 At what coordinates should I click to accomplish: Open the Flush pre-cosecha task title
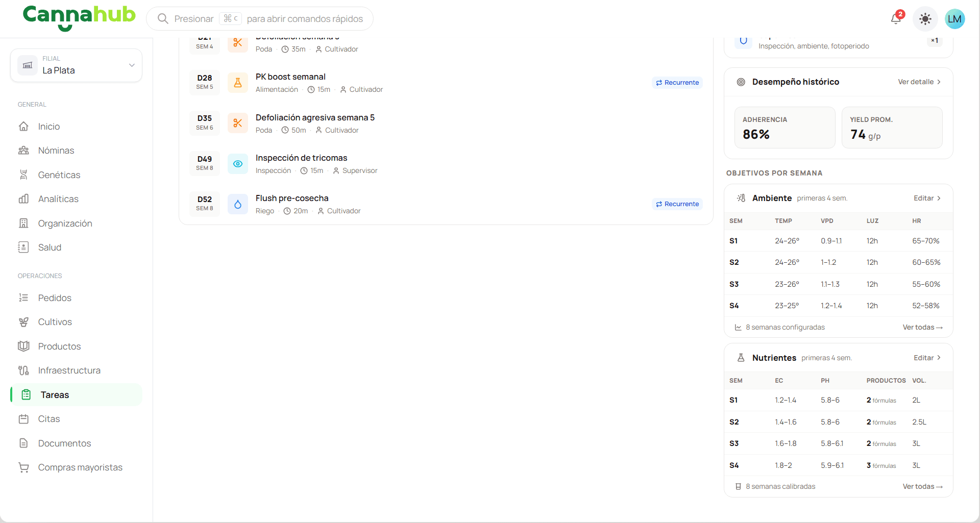[x=292, y=198]
